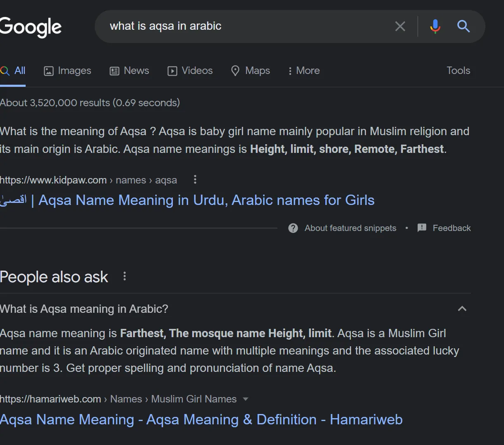
Task: Click the hamariweb.com URL breadcrumb
Action: 118,399
